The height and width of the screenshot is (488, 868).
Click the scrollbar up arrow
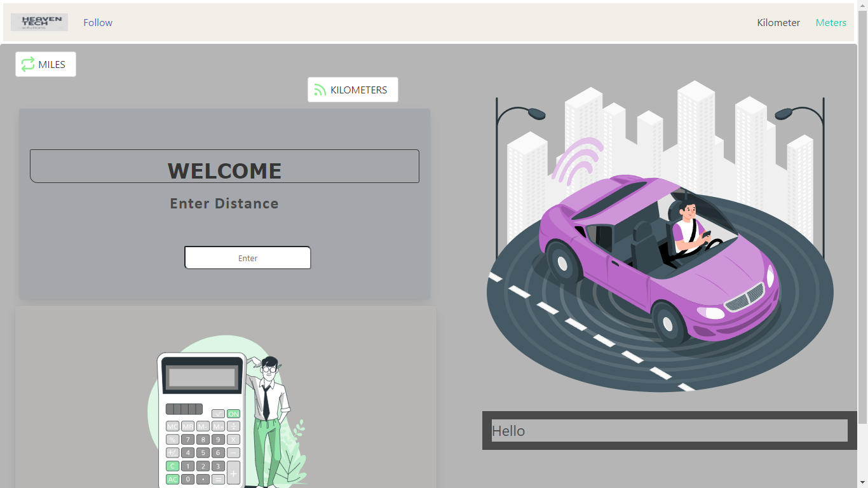point(862,5)
